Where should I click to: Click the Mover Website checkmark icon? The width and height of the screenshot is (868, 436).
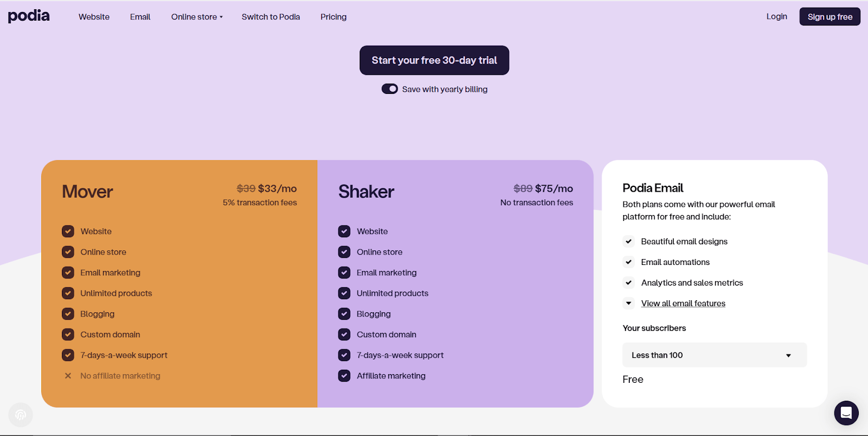pyautogui.click(x=68, y=231)
